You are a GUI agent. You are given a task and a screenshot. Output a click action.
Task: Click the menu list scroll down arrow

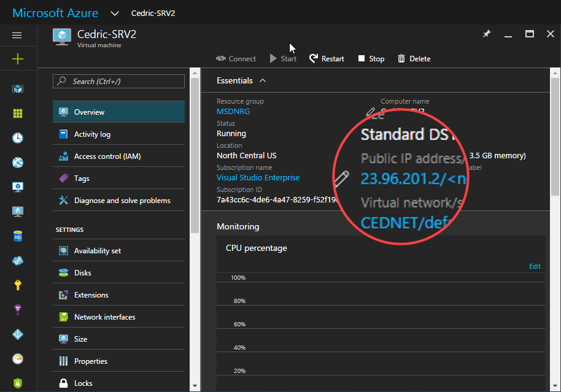195,386
